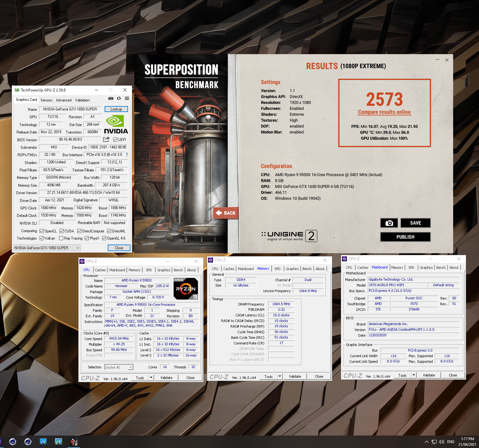This screenshot has height=448, width=479.
Task: Click Validate in CPU-Z Memory window
Action: [x=295, y=376]
